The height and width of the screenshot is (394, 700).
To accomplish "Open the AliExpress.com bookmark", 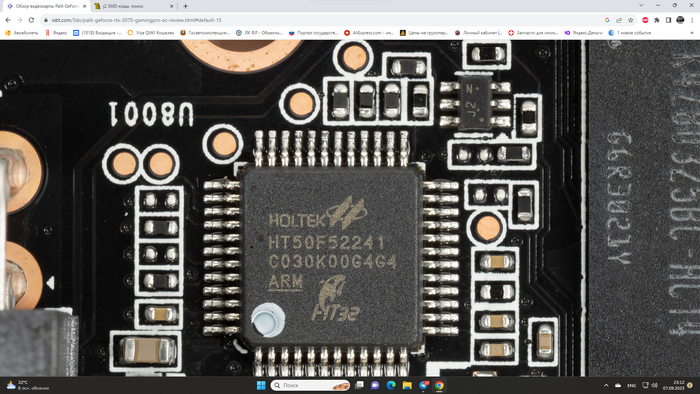I will tap(369, 33).
